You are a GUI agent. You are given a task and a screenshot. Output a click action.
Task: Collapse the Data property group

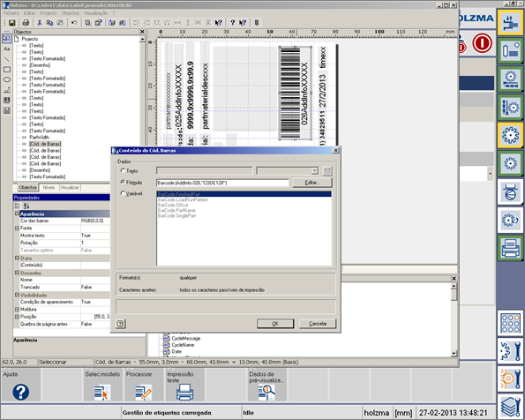[17, 258]
